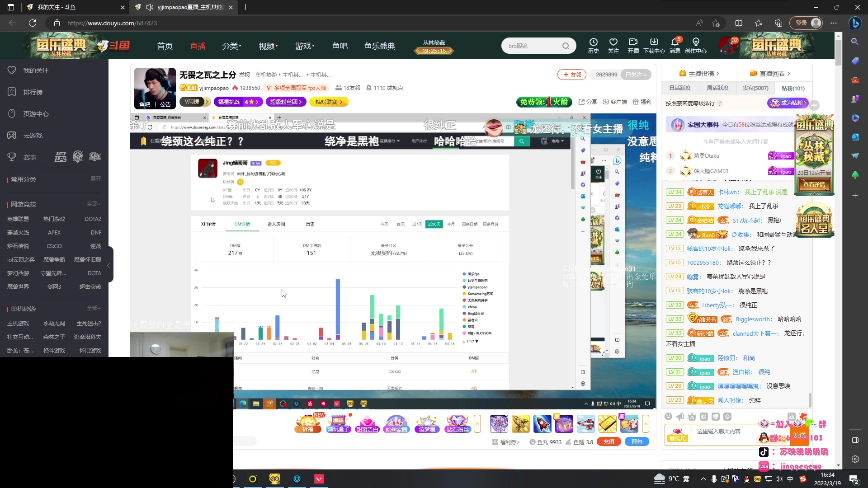
Task: Expand the activity icons up-arrow
Action: [477, 424]
